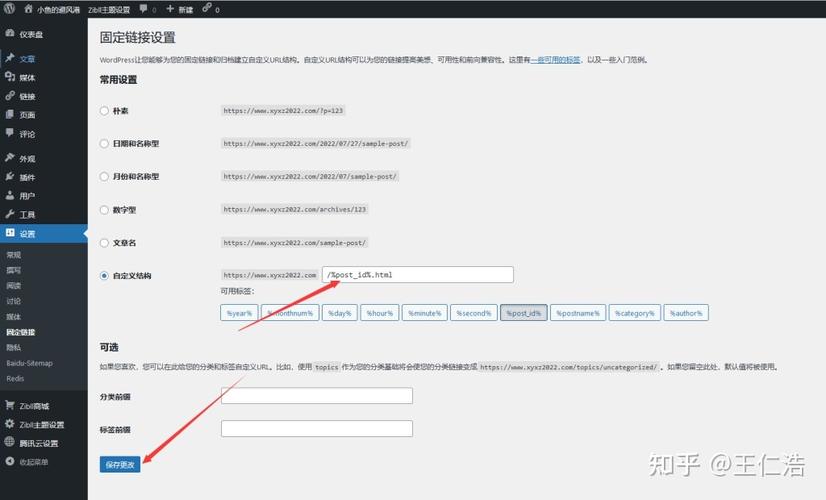The height and width of the screenshot is (500, 826).
Task: Click the plus 新建 icon in admin bar
Action: coord(170,8)
